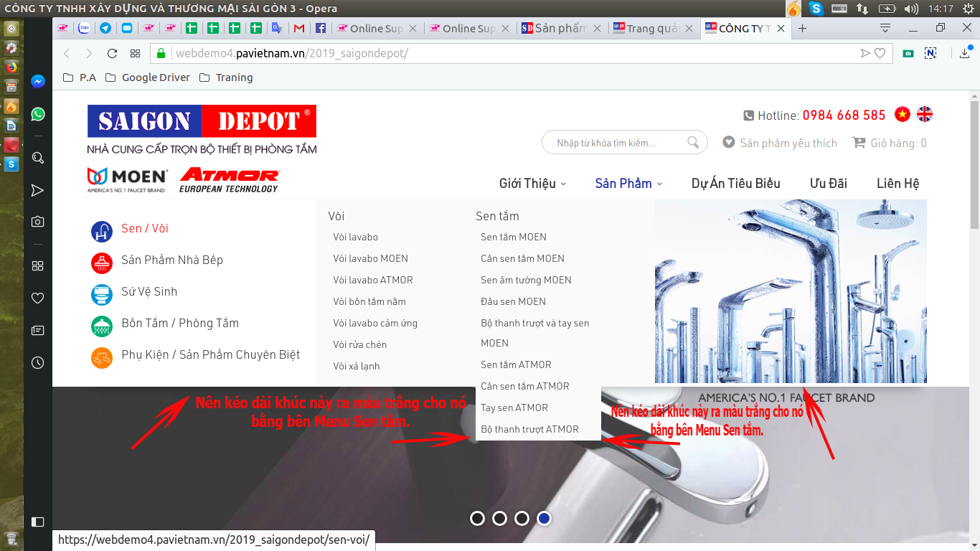Switch to first Online Sup tab
This screenshot has height=551, width=980.
click(377, 28)
